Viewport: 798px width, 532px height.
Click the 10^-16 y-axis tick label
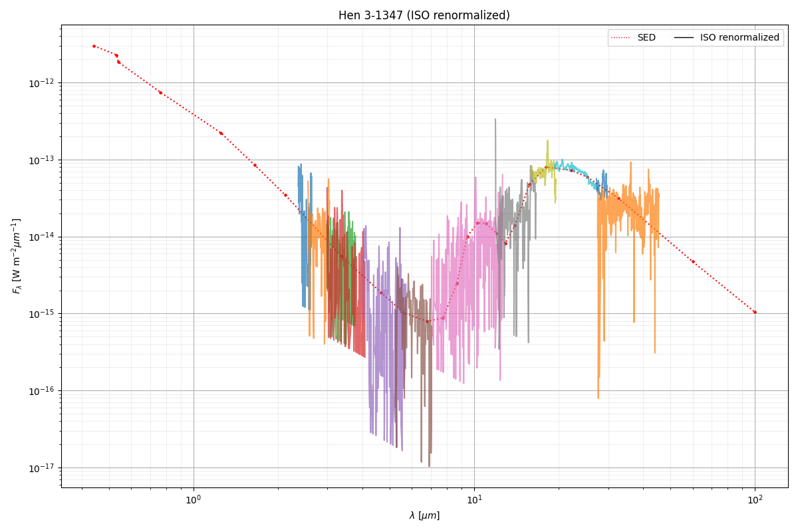click(41, 391)
